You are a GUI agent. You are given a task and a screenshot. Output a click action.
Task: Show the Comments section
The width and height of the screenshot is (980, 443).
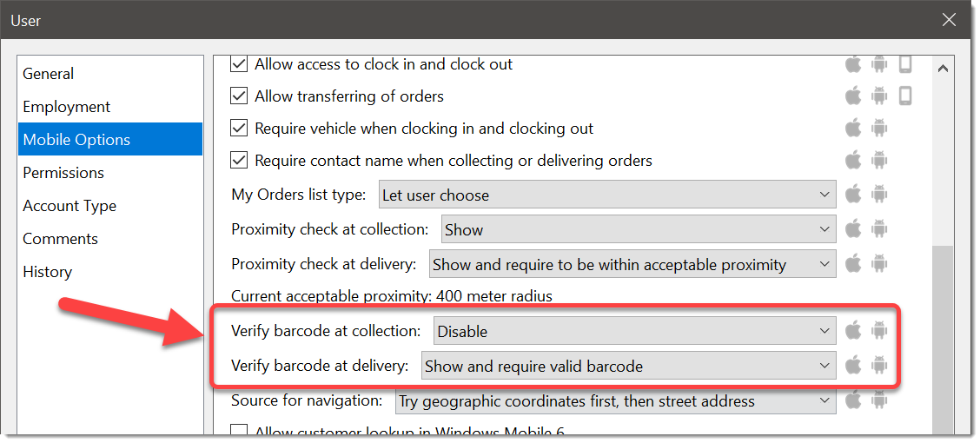click(110, 239)
